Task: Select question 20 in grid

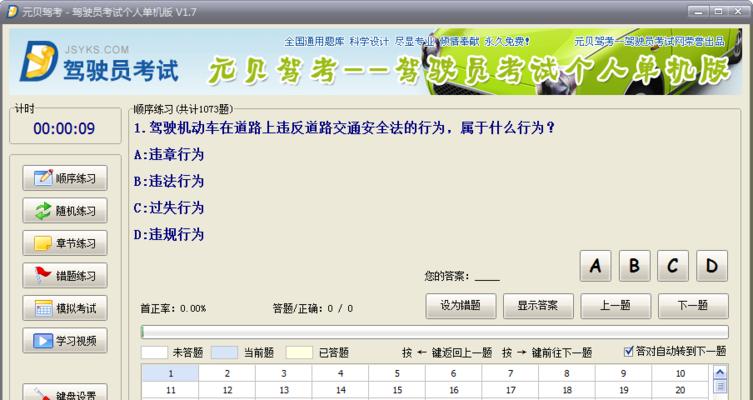Action: click(x=680, y=390)
